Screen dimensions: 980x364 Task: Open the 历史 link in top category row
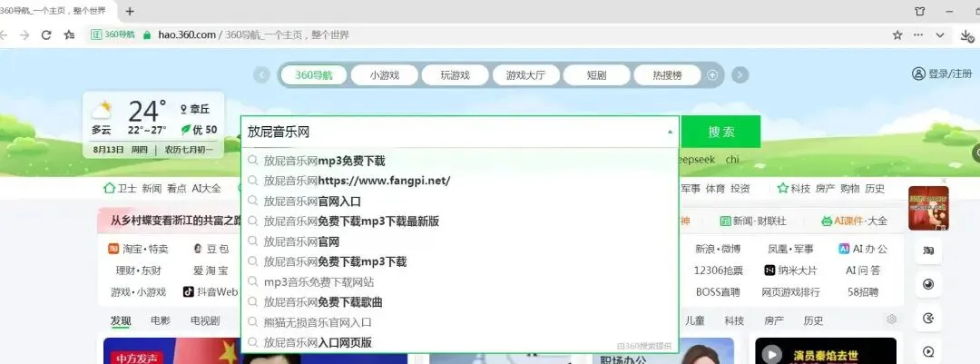pyautogui.click(x=875, y=188)
